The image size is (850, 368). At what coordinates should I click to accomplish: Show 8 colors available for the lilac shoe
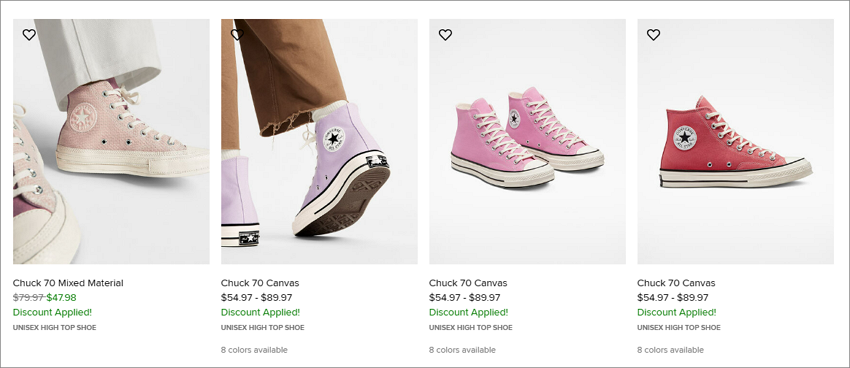(x=254, y=350)
